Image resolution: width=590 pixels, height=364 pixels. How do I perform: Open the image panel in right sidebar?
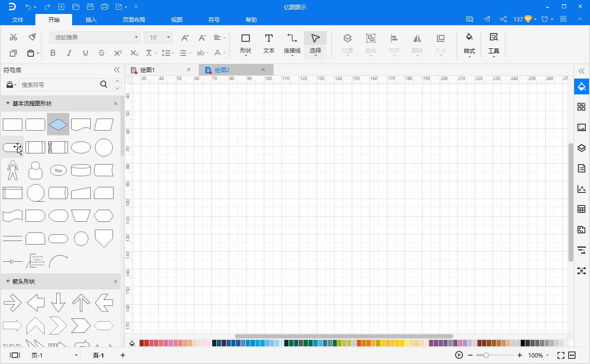click(581, 127)
